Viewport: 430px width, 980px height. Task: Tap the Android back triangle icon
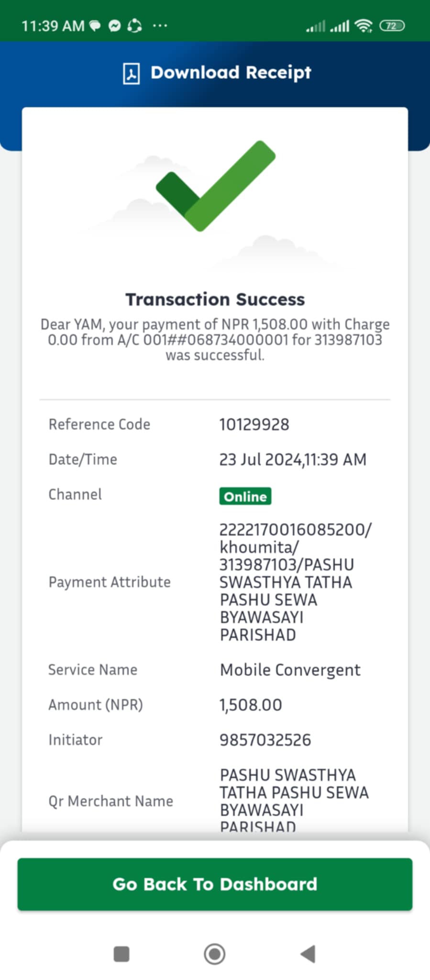coord(308,954)
